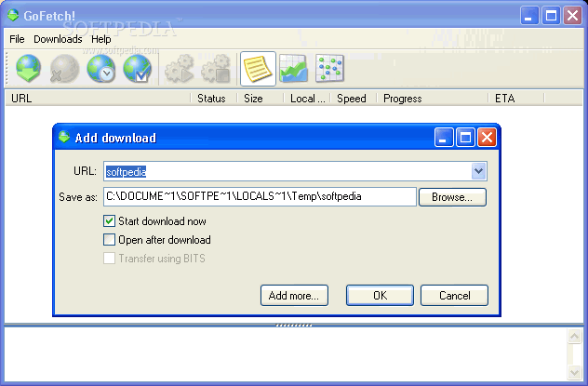Show the log notes view icon
This screenshot has height=386, width=588.
coord(258,69)
